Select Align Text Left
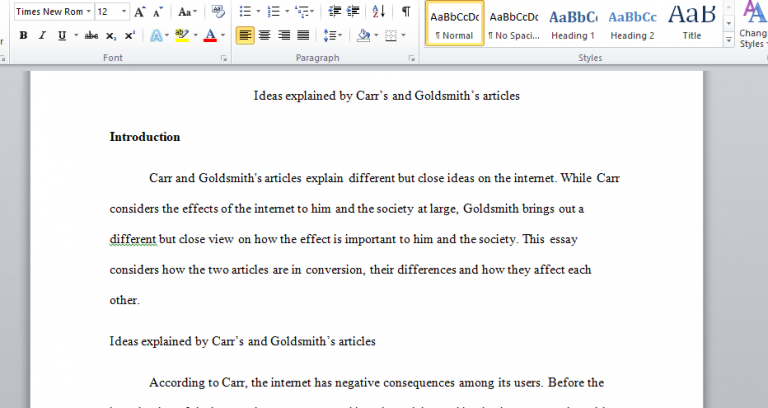The image size is (768, 408). click(245, 36)
